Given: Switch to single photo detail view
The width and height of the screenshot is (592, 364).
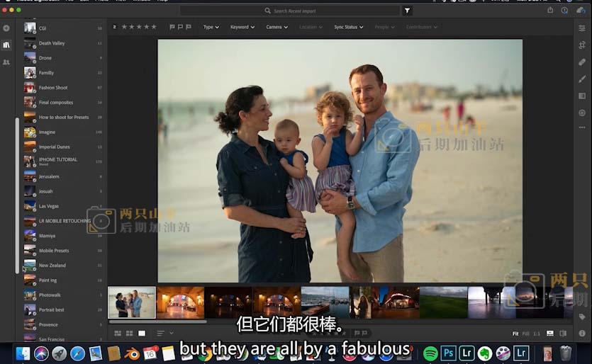Looking at the screenshot, I should pos(142,333).
